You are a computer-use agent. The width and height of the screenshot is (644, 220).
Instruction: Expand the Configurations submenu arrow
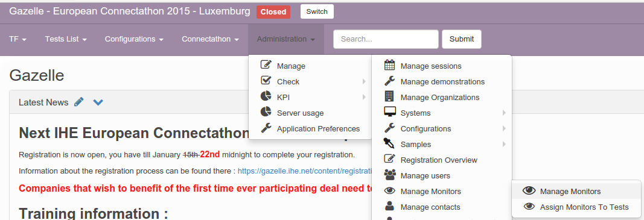tap(504, 128)
